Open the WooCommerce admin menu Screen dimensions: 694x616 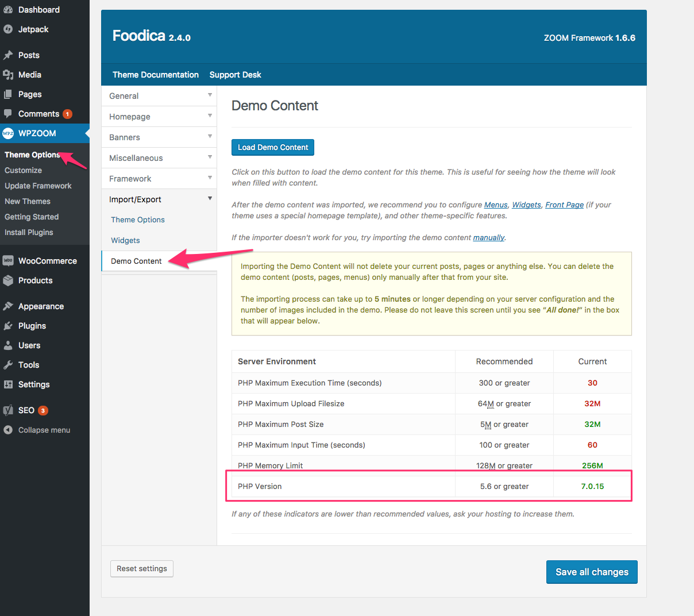pyautogui.click(x=45, y=261)
